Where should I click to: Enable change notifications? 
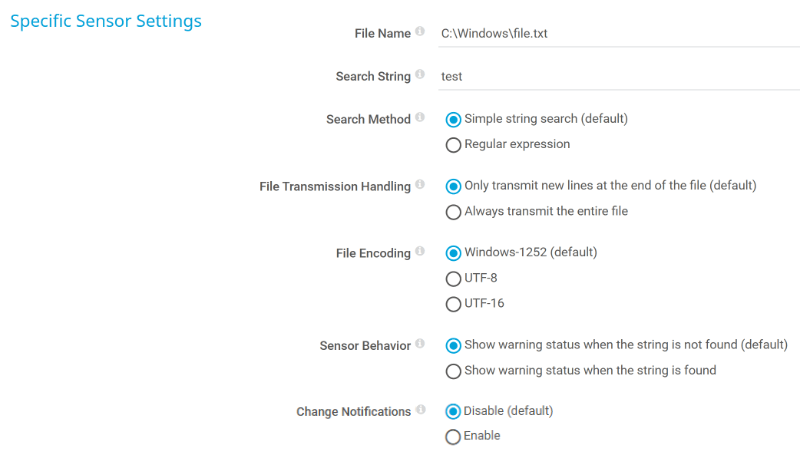click(454, 437)
